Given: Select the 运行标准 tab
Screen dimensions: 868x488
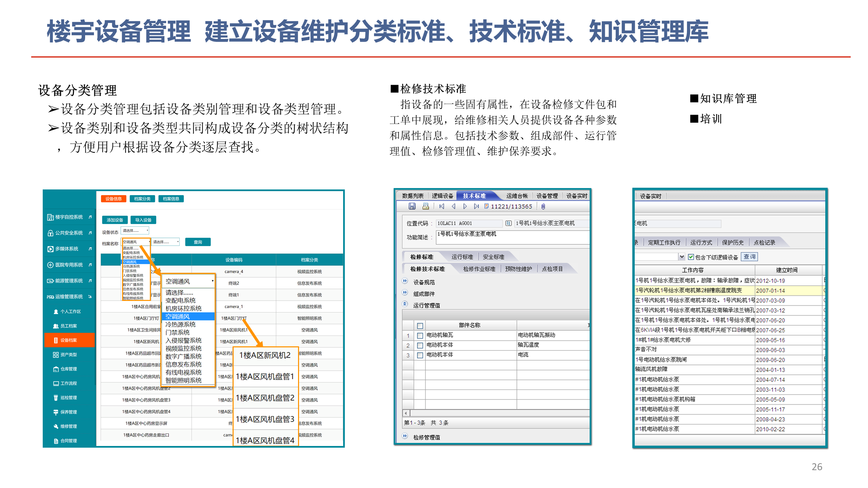Looking at the screenshot, I should (x=462, y=257).
